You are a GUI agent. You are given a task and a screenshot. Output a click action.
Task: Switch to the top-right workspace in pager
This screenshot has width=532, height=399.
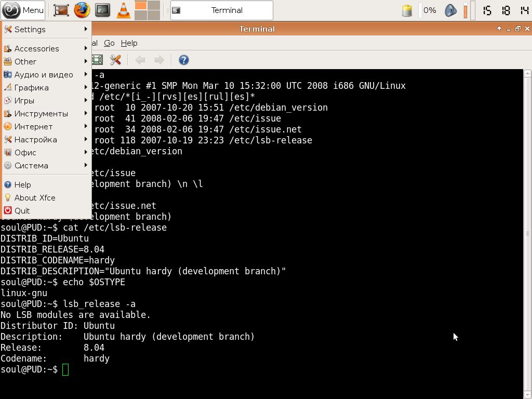[154, 5]
